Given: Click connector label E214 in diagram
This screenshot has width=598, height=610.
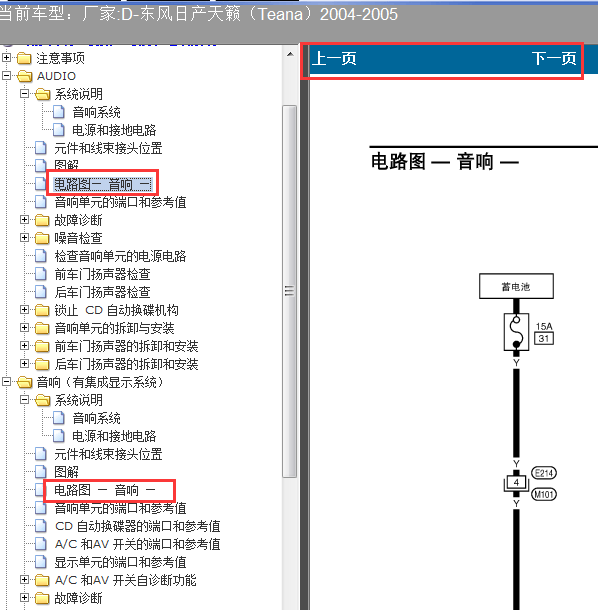Looking at the screenshot, I should click(544, 473).
